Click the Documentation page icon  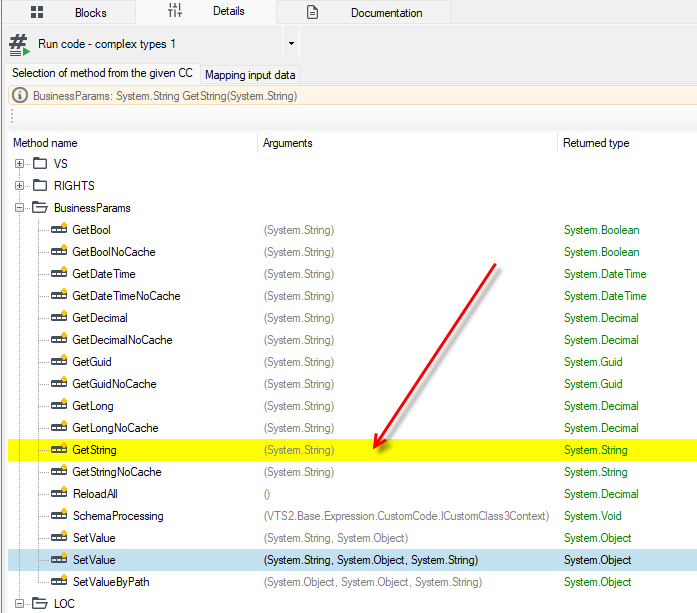pos(312,12)
